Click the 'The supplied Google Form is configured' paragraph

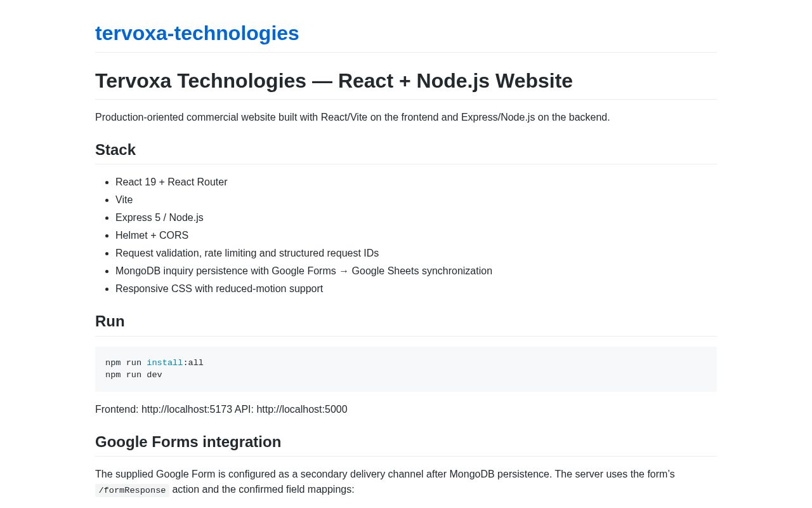(385, 482)
